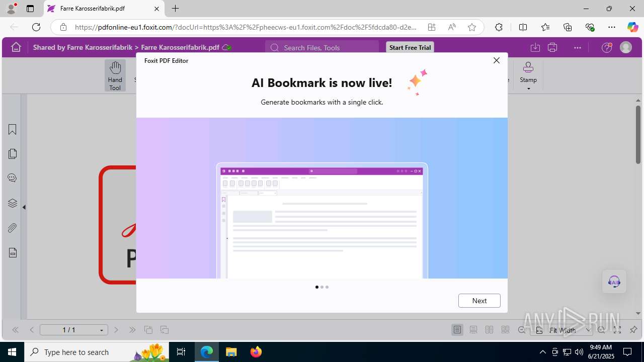The height and width of the screenshot is (362, 644).
Task: Click the Next button in dialog
Action: [479, 301]
